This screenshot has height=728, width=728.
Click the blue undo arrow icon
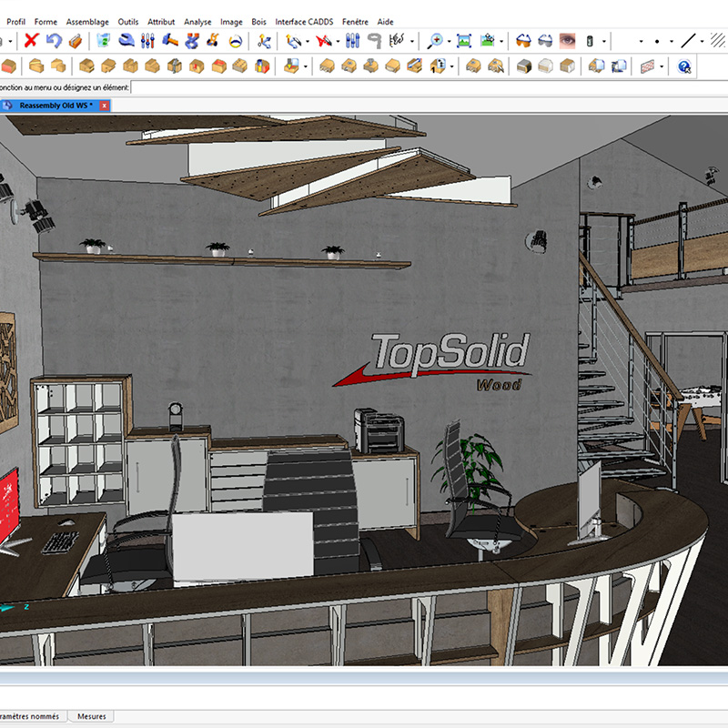54,41
